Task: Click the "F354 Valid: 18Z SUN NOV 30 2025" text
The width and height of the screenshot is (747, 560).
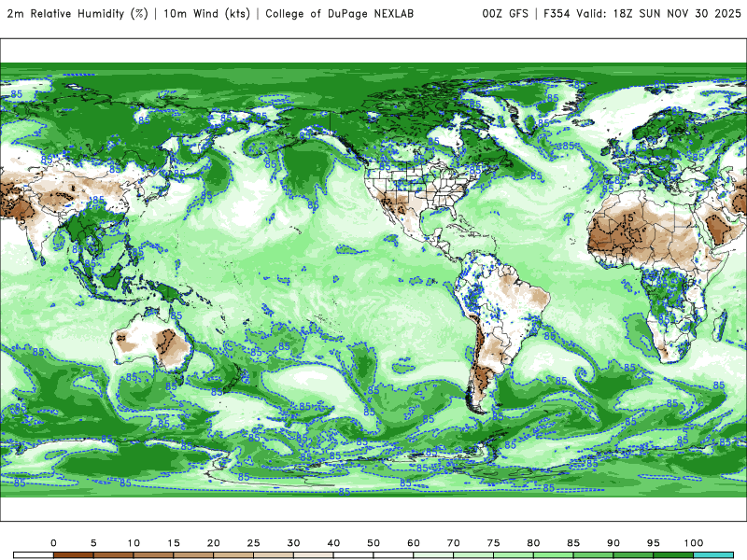Action: click(642, 14)
